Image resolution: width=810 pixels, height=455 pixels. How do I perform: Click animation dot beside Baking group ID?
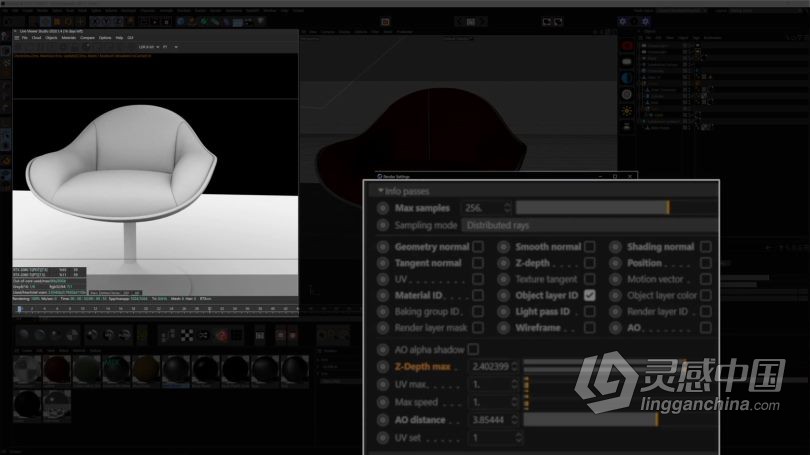click(x=383, y=311)
